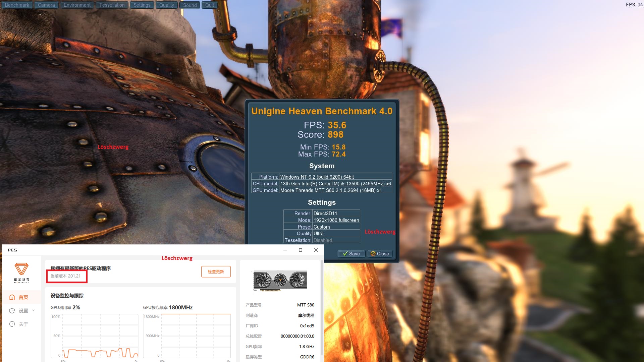Click the green checkmark Save icon
This screenshot has width=644, height=362.
tap(345, 254)
